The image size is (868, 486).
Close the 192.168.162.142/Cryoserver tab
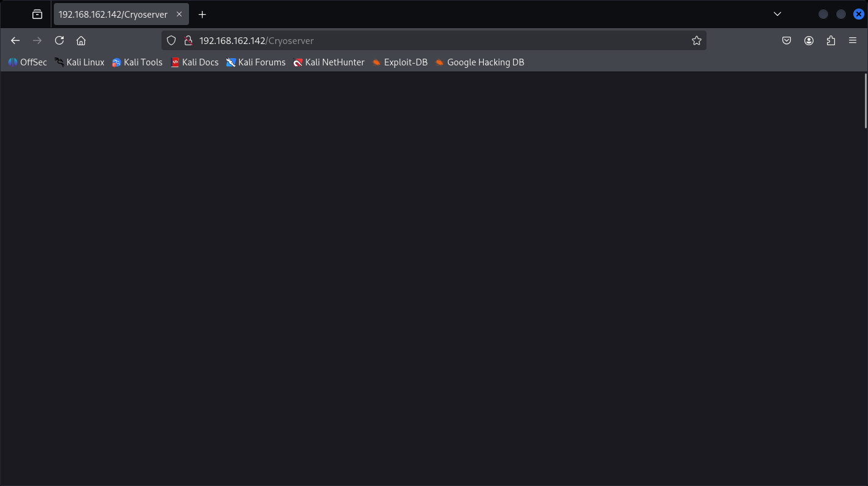(x=179, y=14)
